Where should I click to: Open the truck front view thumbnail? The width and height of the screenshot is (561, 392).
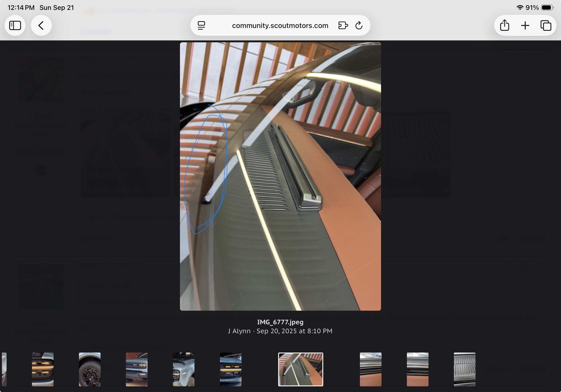pyautogui.click(x=136, y=369)
